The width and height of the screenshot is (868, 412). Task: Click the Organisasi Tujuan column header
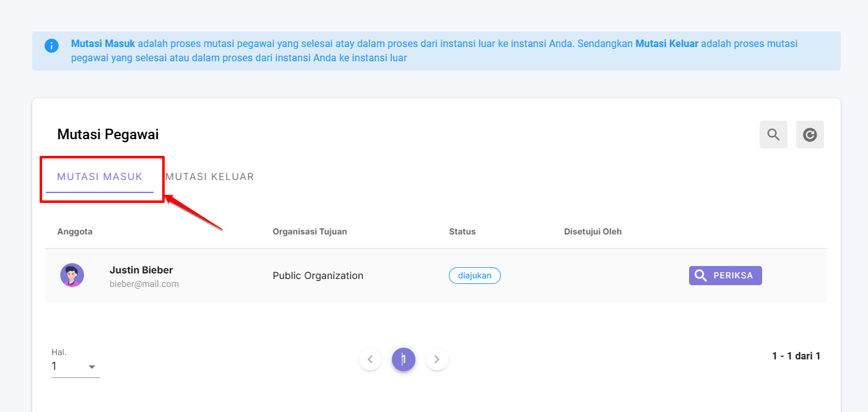310,231
